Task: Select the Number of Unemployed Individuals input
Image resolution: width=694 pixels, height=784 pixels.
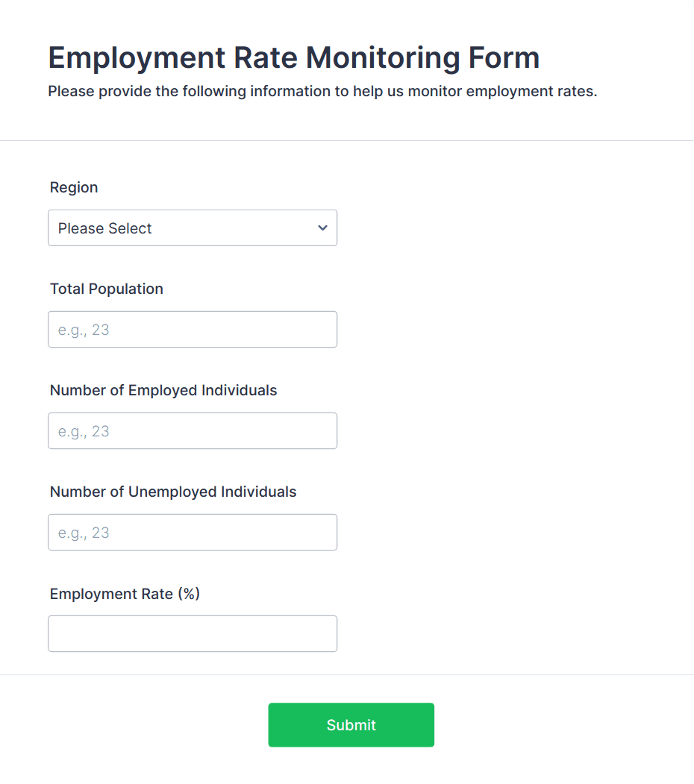Action: coord(192,533)
